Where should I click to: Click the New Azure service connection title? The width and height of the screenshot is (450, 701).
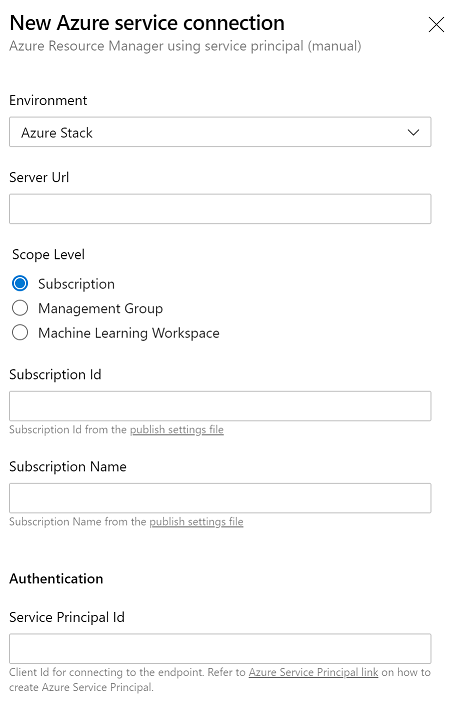(147, 23)
